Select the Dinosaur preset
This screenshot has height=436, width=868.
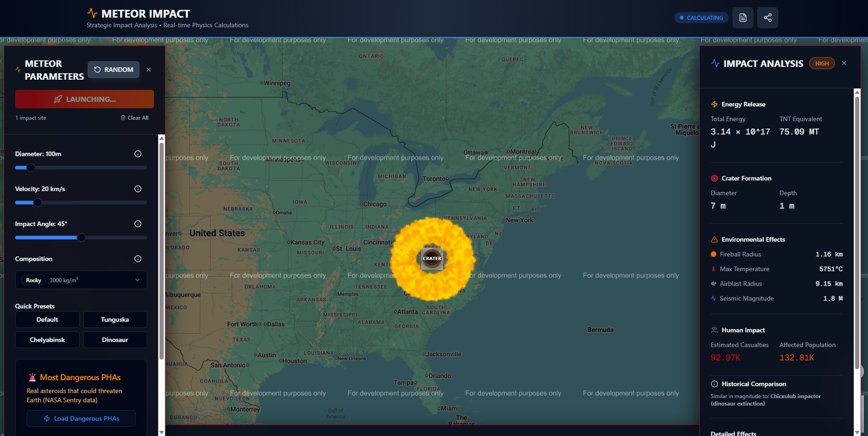pos(115,340)
